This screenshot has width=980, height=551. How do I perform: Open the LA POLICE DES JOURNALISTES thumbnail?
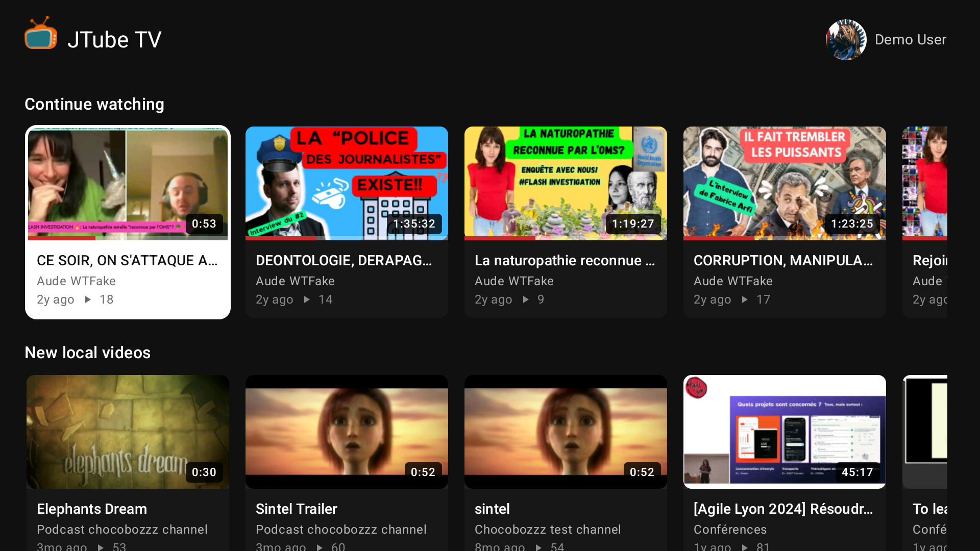pos(347,183)
